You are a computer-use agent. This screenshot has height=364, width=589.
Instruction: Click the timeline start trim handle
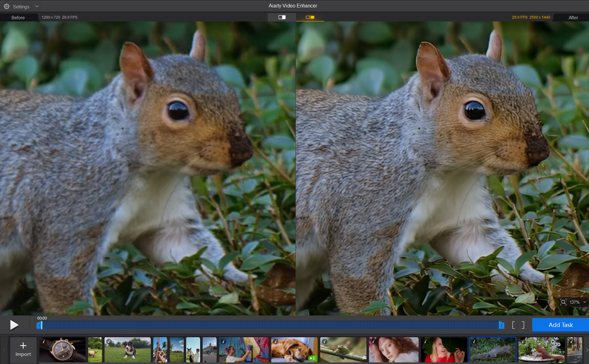pyautogui.click(x=39, y=325)
